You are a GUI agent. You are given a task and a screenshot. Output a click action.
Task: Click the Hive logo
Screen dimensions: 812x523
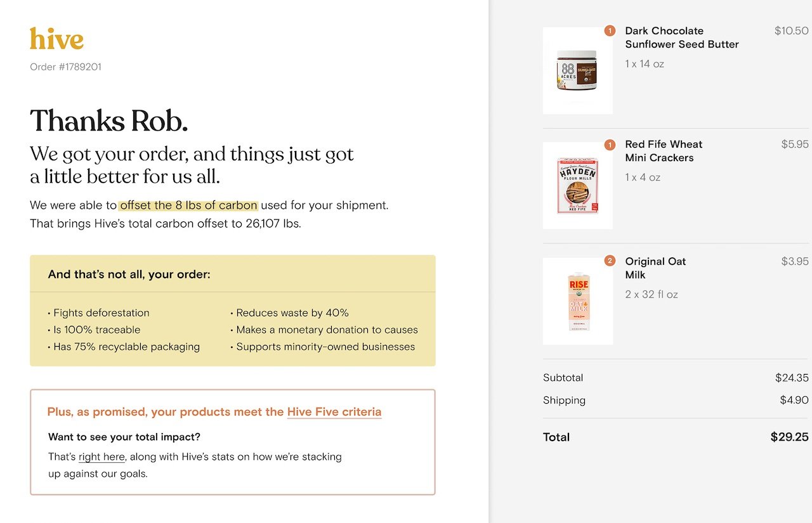click(x=56, y=39)
